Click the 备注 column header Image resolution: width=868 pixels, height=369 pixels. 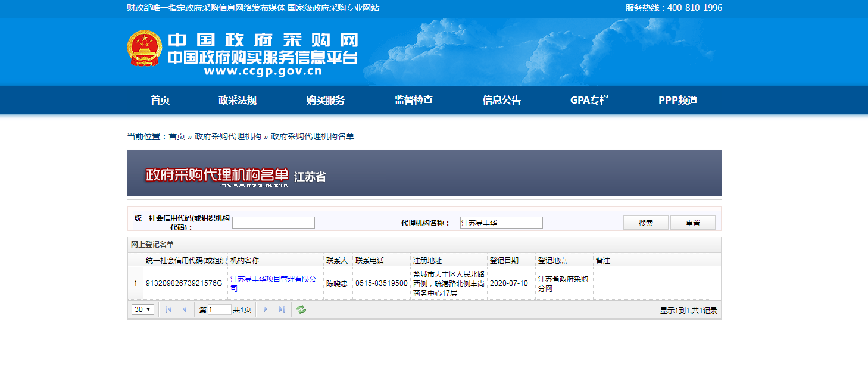pos(651,260)
